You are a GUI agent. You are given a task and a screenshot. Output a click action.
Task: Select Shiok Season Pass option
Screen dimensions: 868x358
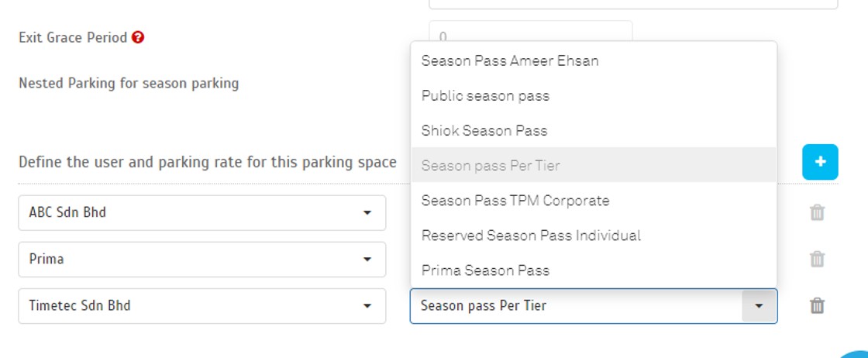(484, 131)
